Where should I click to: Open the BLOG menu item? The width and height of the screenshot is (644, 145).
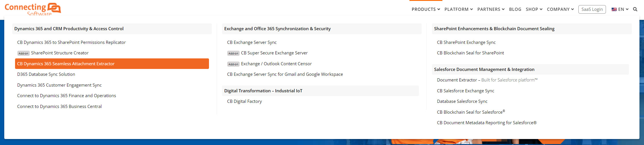(515, 9)
